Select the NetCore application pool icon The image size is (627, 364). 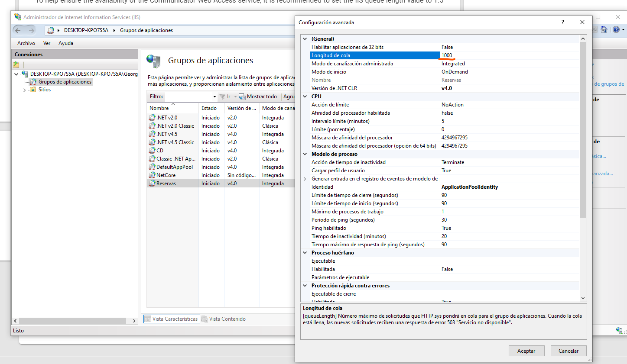pyautogui.click(x=152, y=175)
